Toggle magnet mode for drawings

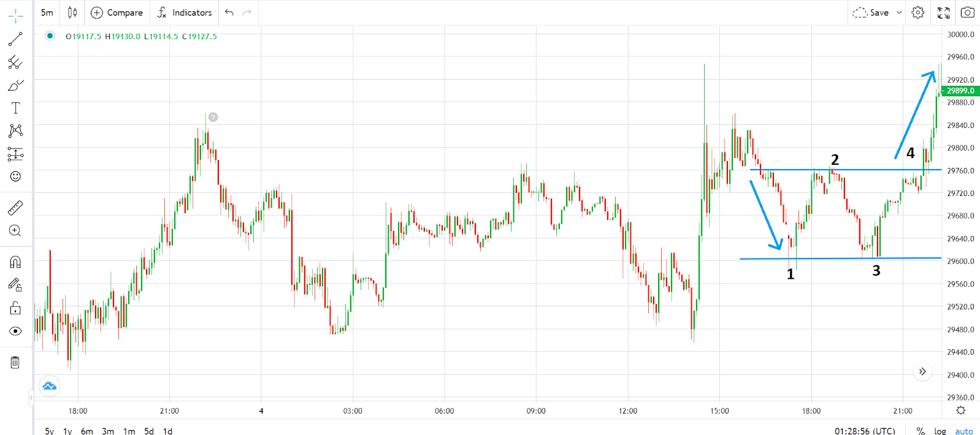tap(15, 262)
